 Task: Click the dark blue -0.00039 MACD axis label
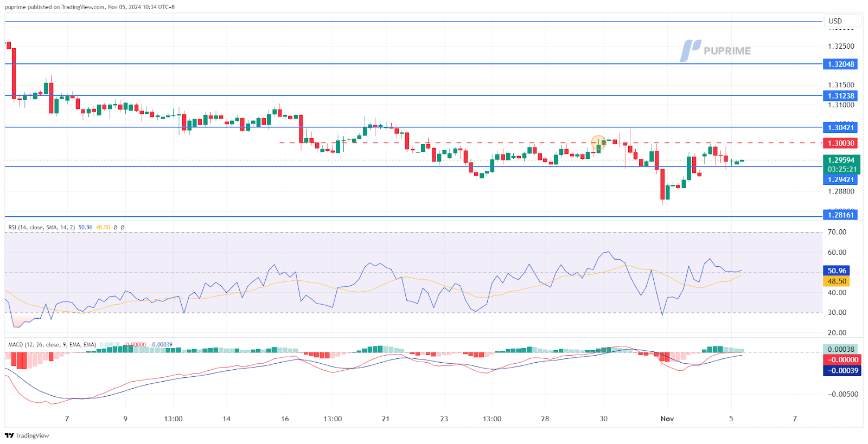pos(842,371)
